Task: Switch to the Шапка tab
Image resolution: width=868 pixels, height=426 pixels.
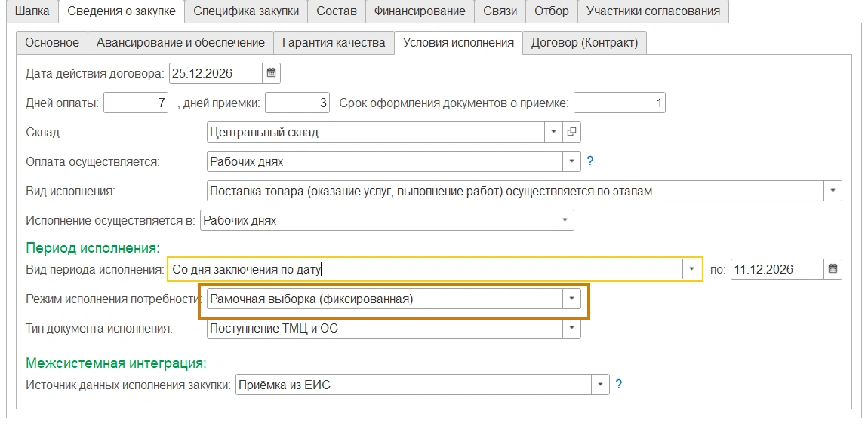Action: click(32, 11)
